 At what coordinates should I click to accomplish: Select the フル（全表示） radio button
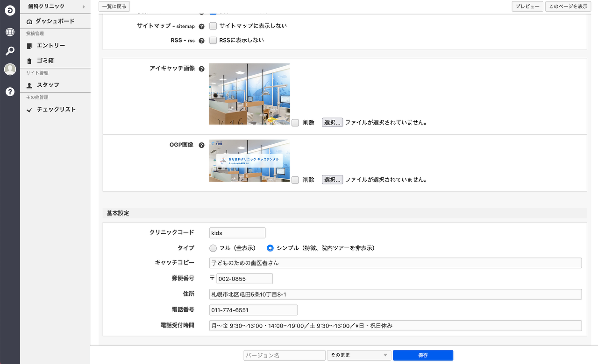(213, 248)
